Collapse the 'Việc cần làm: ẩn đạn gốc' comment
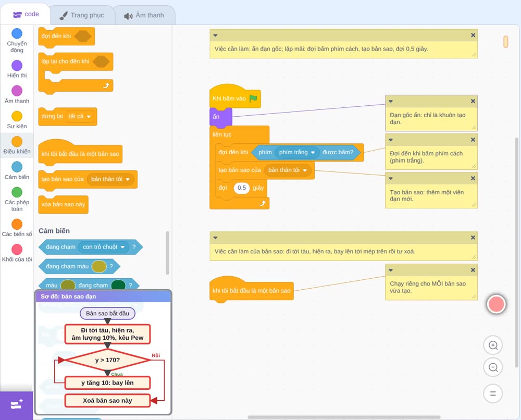The width and height of the screenshot is (521, 420). pos(215,35)
